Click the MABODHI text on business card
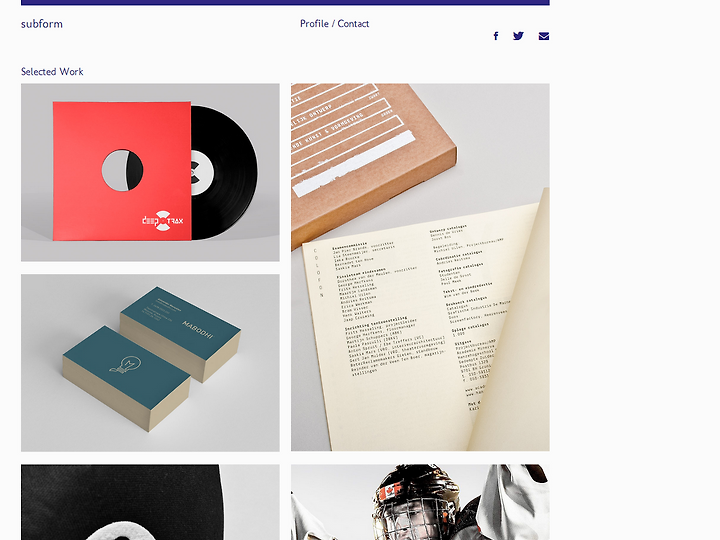This screenshot has width=720, height=540. pos(198,329)
